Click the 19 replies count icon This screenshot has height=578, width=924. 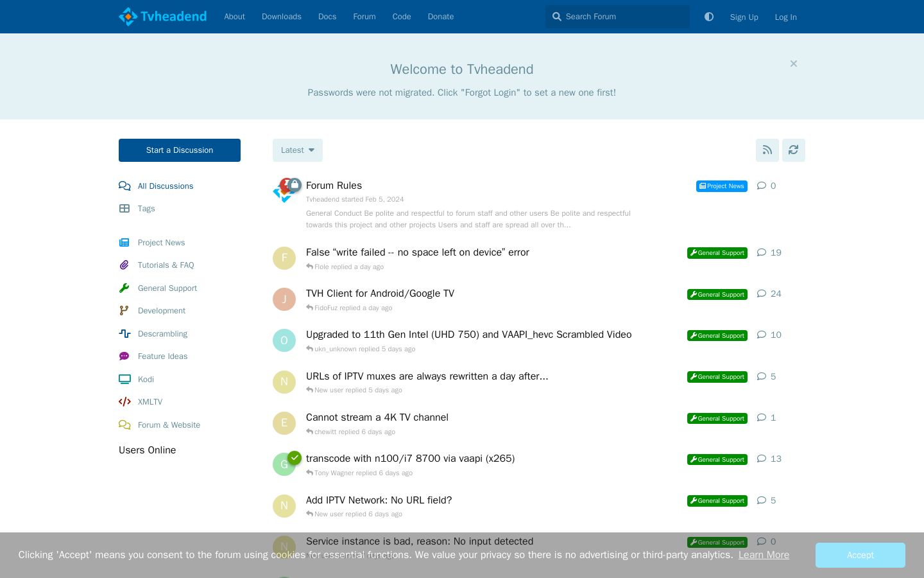coord(762,252)
